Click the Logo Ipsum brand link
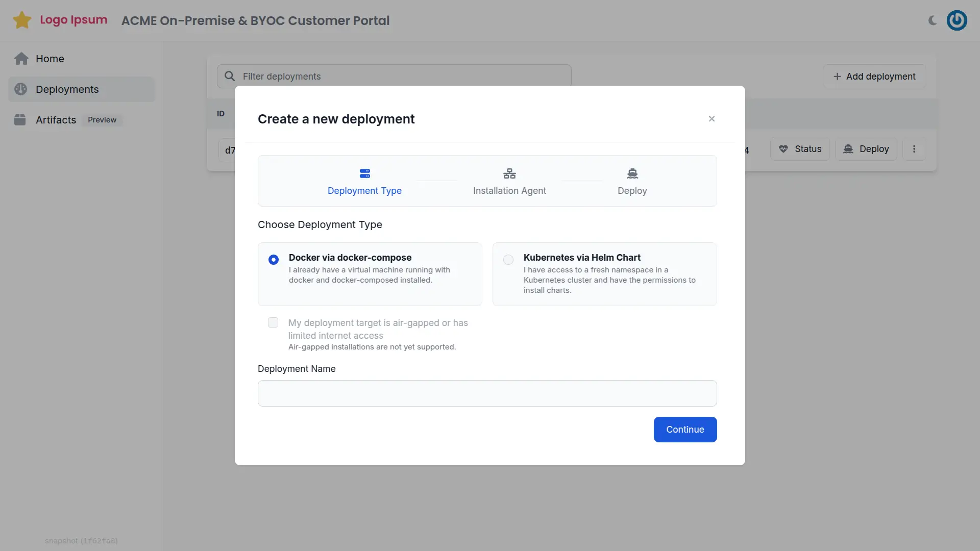This screenshot has height=551, width=980. tap(73, 20)
